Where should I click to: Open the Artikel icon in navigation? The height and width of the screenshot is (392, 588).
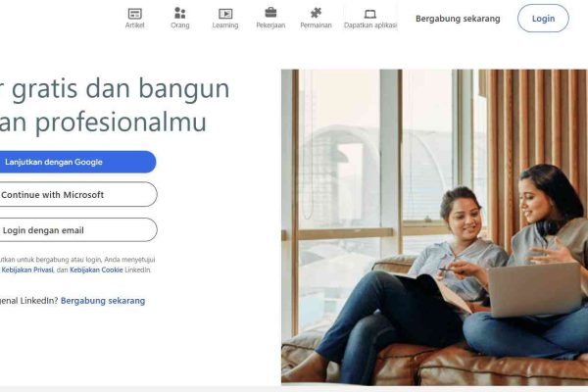(x=134, y=14)
